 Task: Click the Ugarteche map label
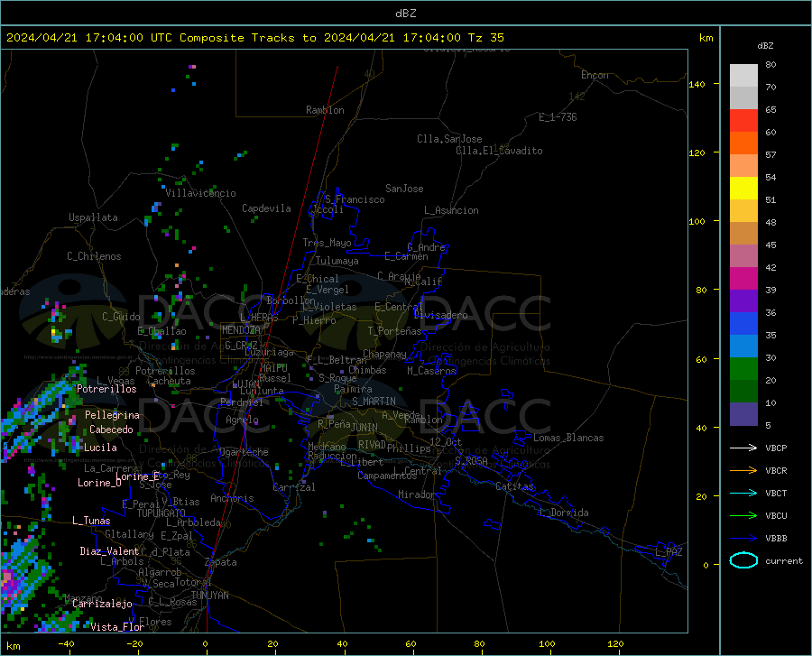244,452
